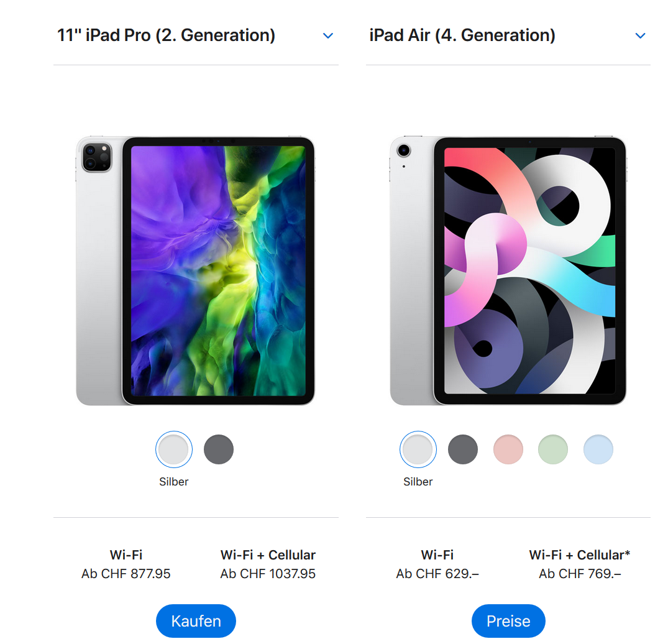Click the 11" iPad Pro (2. Generation) title
668x644 pixels.
tap(166, 35)
